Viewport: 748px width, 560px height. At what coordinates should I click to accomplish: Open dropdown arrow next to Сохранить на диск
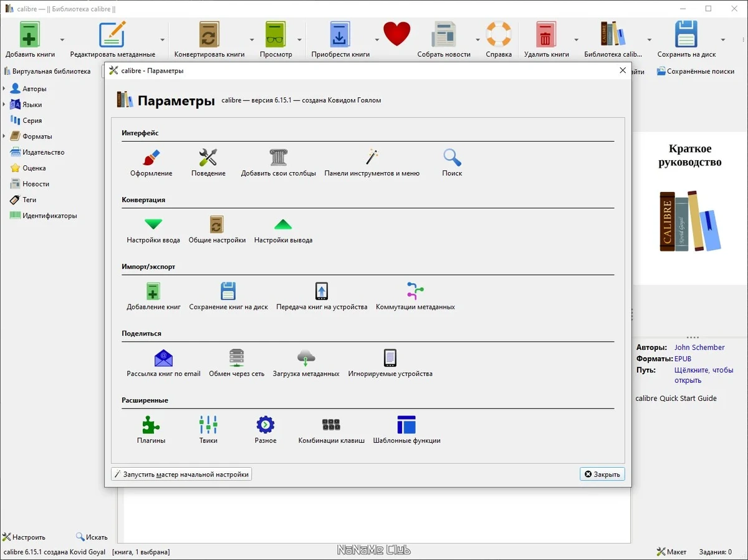pyautogui.click(x=722, y=39)
